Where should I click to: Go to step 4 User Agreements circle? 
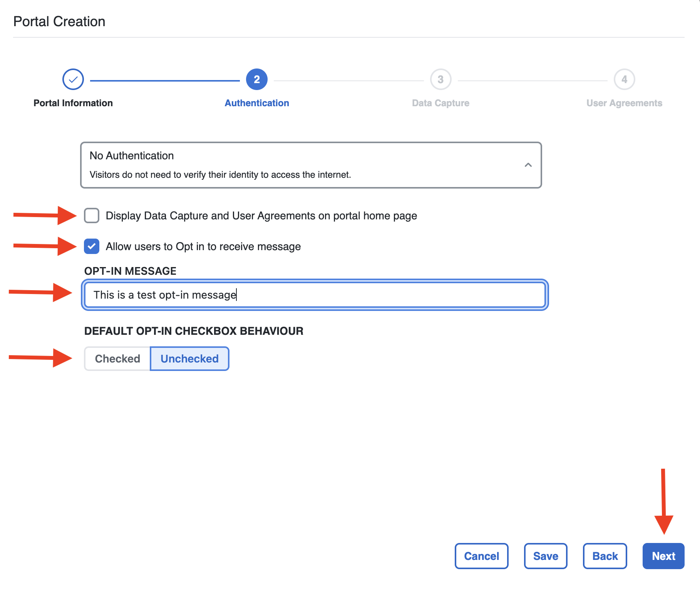(x=624, y=80)
